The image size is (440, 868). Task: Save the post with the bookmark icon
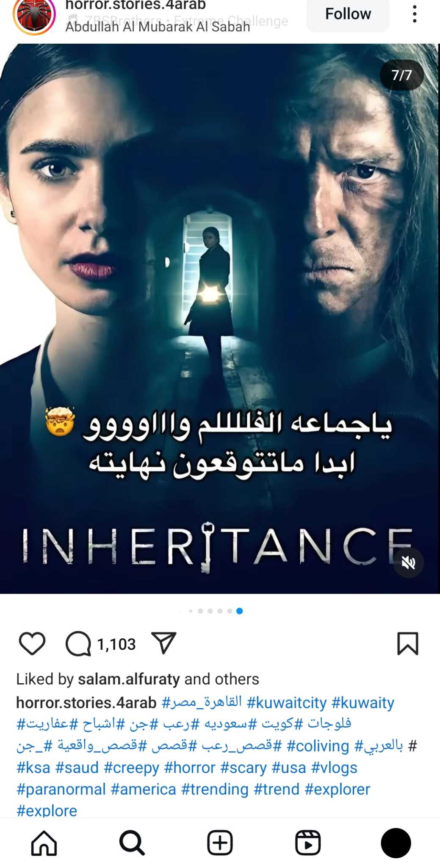click(x=407, y=643)
